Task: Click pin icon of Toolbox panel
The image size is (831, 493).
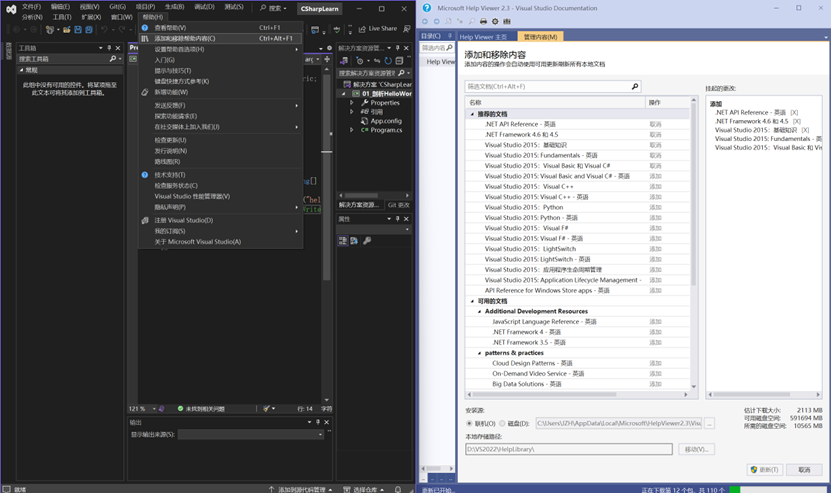Action: (109, 48)
